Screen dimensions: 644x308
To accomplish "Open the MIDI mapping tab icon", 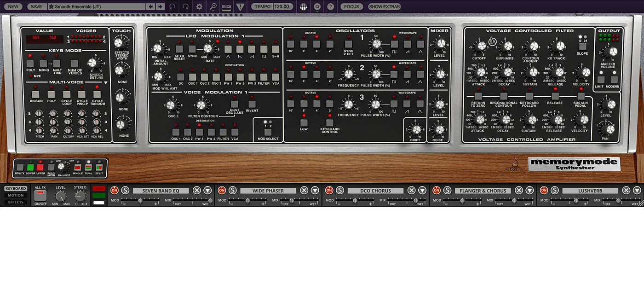I will click(226, 6).
